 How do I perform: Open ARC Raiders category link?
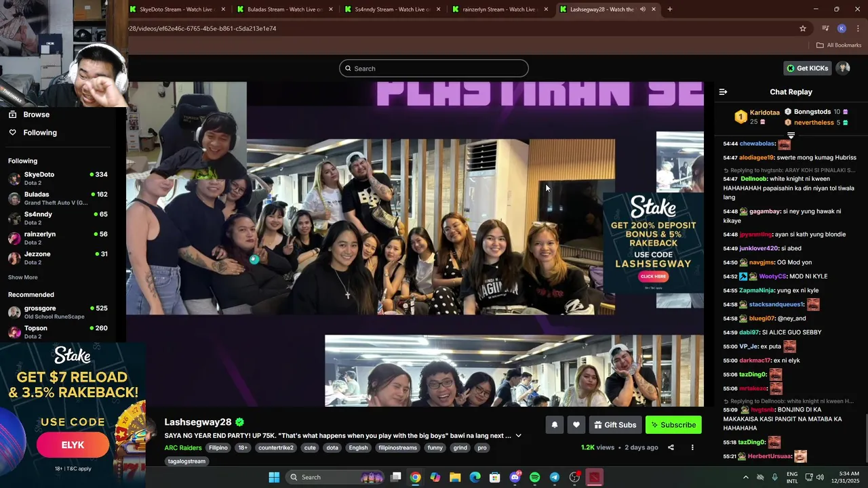[x=183, y=448]
